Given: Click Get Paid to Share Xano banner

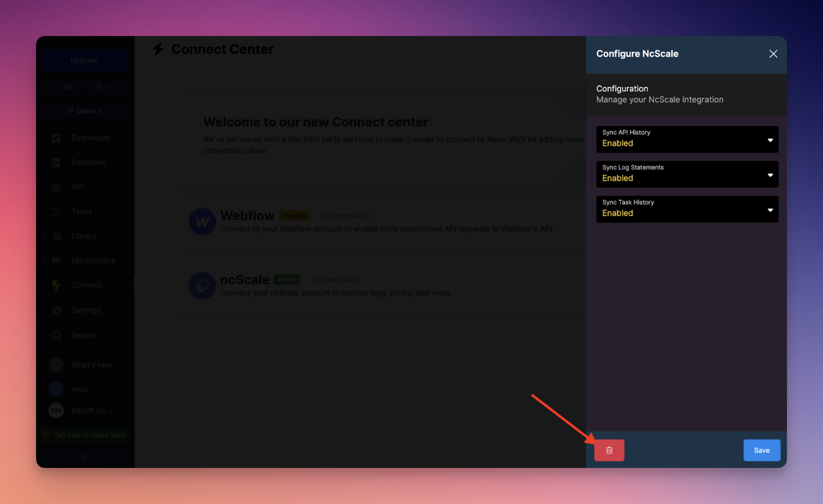Looking at the screenshot, I should click(84, 435).
